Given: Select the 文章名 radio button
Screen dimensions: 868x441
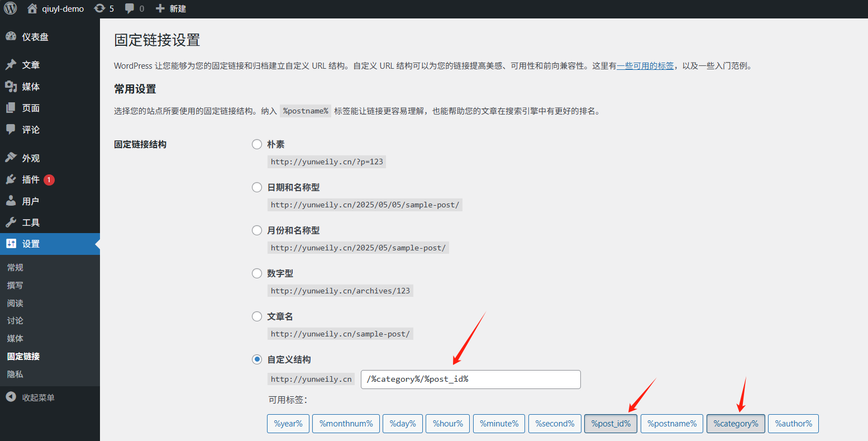Looking at the screenshot, I should (257, 316).
